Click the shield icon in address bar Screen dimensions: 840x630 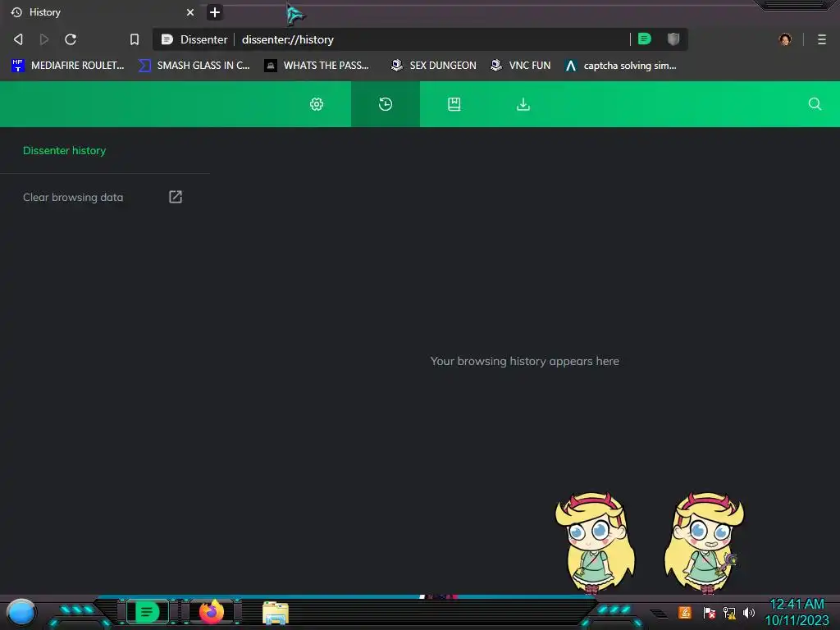(x=673, y=39)
